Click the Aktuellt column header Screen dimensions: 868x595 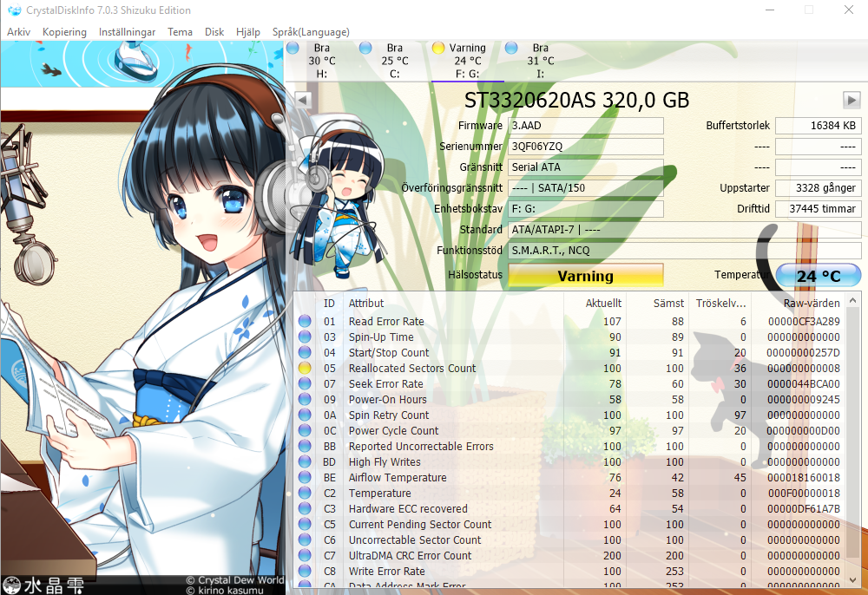pos(594,303)
